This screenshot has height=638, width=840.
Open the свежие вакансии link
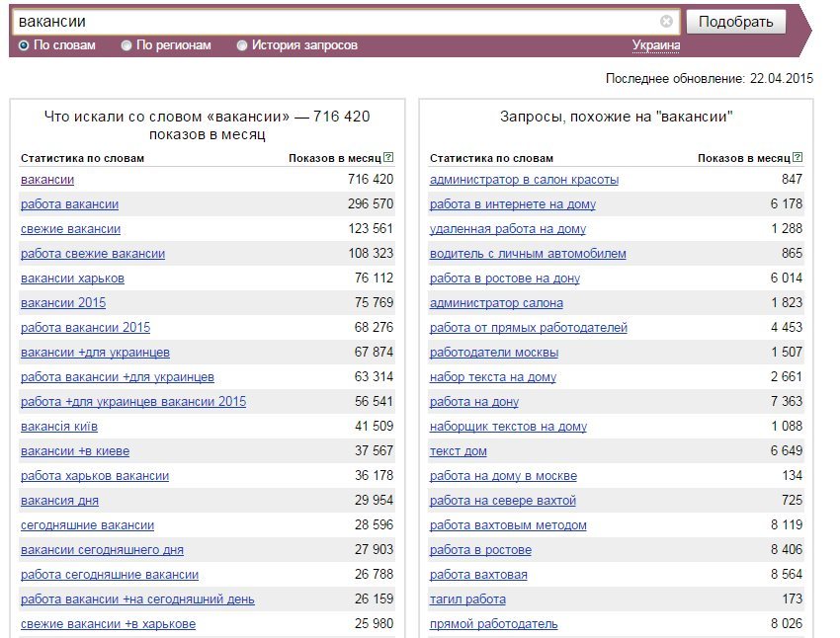[71, 228]
